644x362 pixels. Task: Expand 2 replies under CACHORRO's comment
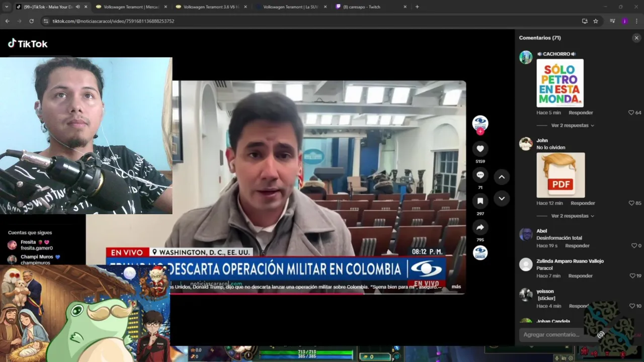(x=573, y=125)
